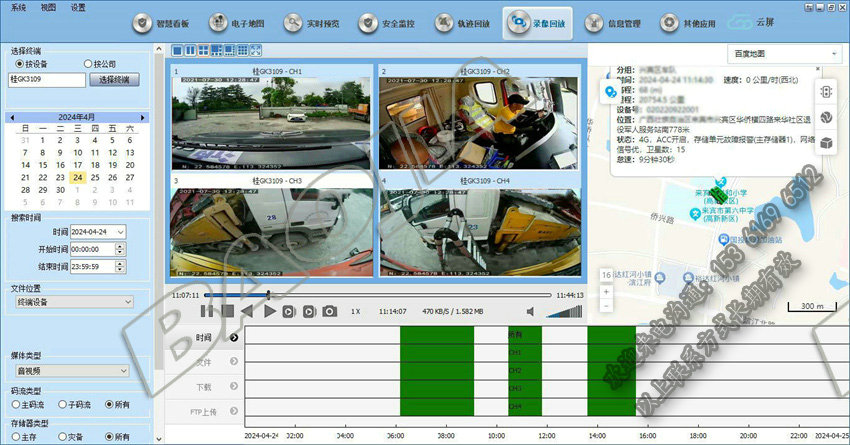Switch to single-window video layout
This screenshot has height=445, width=850.
click(178, 50)
